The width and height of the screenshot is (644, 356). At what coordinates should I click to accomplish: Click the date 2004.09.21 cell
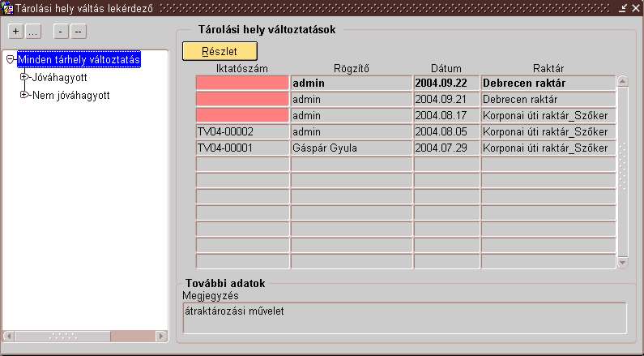tap(447, 99)
